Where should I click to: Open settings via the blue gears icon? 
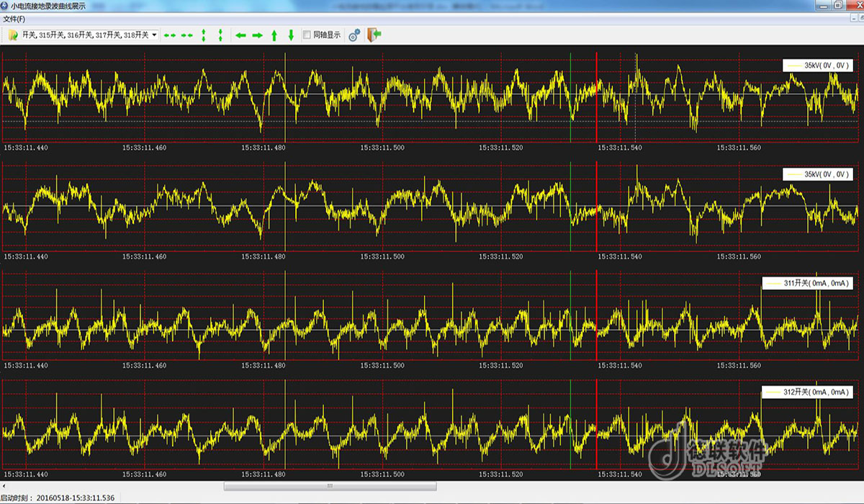(354, 35)
